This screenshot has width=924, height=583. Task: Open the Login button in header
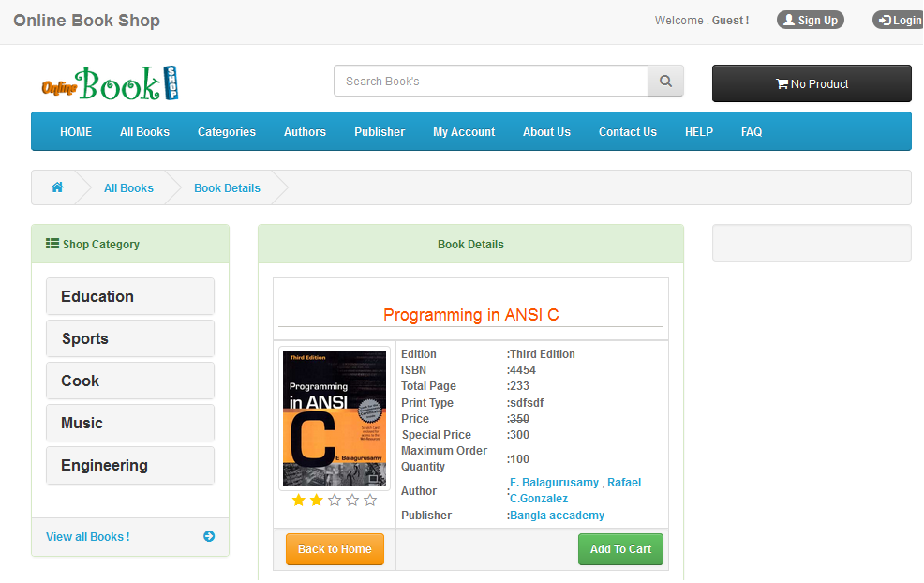pyautogui.click(x=900, y=20)
